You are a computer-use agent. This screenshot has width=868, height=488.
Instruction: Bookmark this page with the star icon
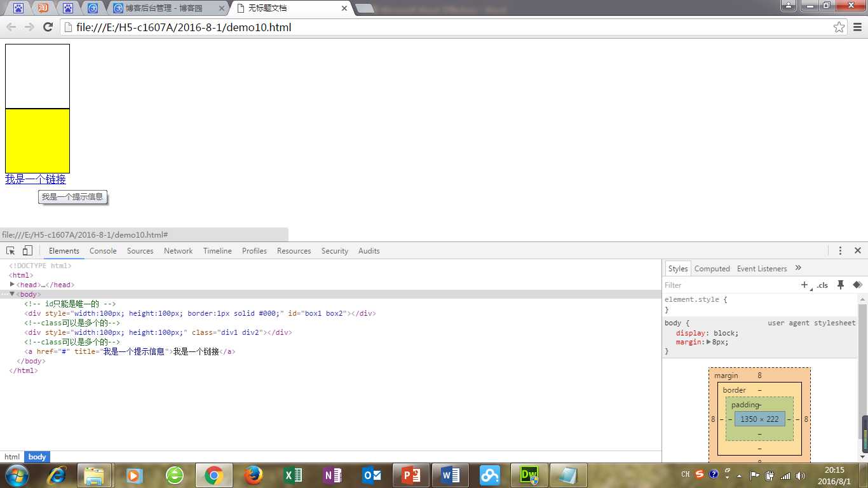[839, 27]
